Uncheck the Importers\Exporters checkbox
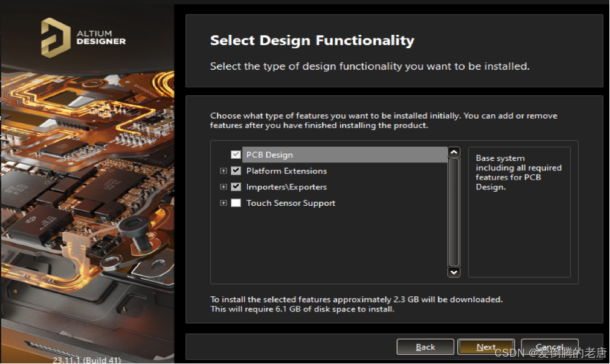 click(236, 186)
